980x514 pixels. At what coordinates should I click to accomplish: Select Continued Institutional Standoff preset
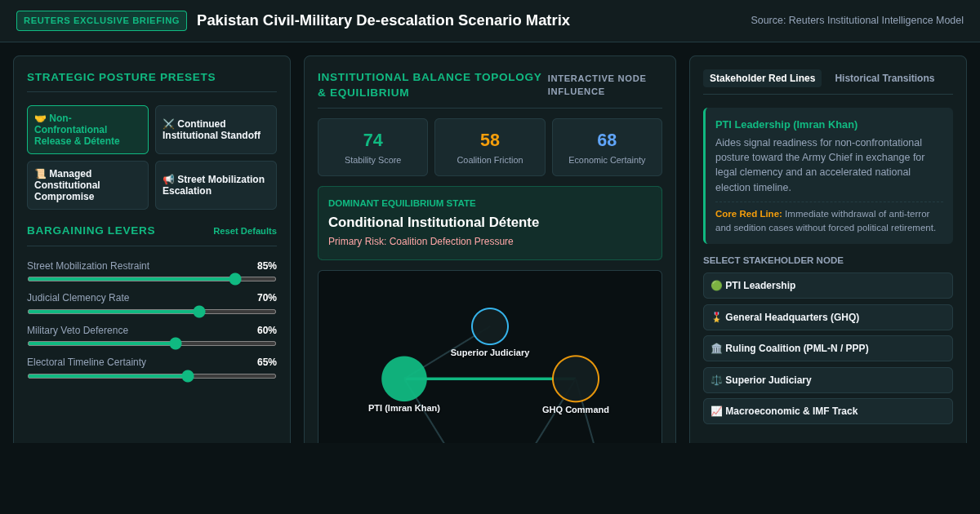click(216, 130)
